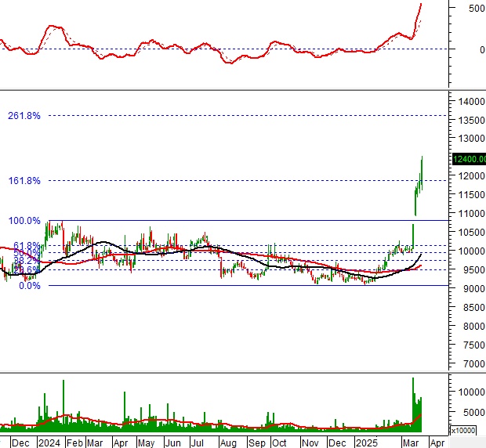
Task: Click the Dec label left of 2024
Action: click(x=20, y=443)
